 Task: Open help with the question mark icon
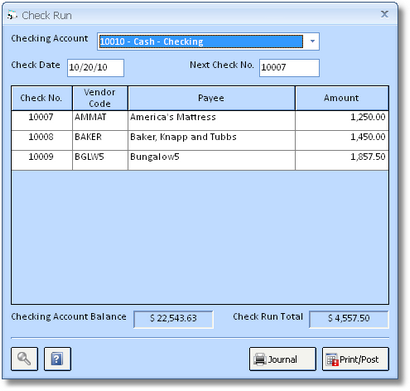[x=57, y=359]
